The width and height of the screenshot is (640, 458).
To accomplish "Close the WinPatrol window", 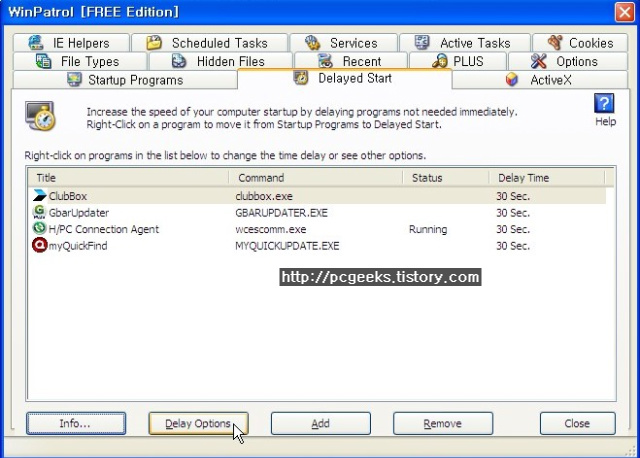I will click(624, 12).
